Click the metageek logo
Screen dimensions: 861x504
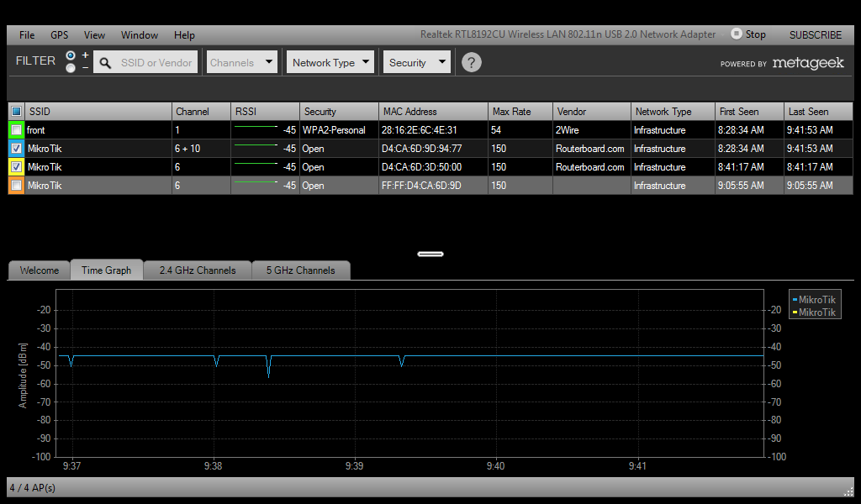coord(808,63)
